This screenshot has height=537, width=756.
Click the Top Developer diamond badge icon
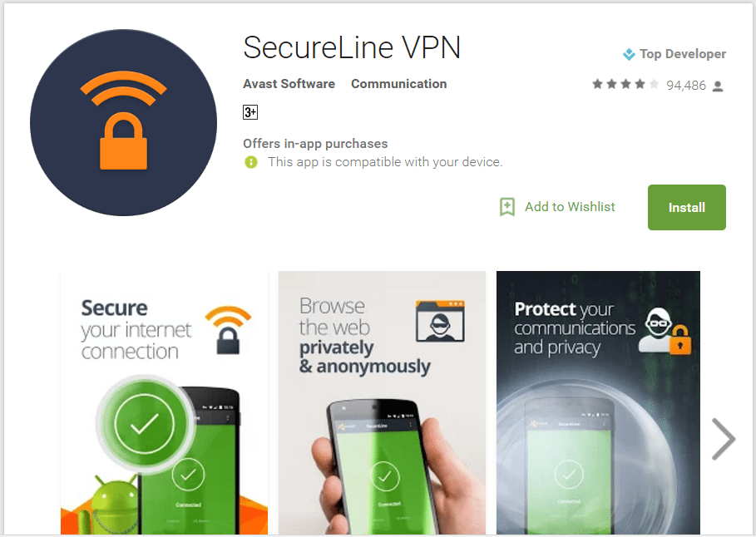pyautogui.click(x=630, y=54)
